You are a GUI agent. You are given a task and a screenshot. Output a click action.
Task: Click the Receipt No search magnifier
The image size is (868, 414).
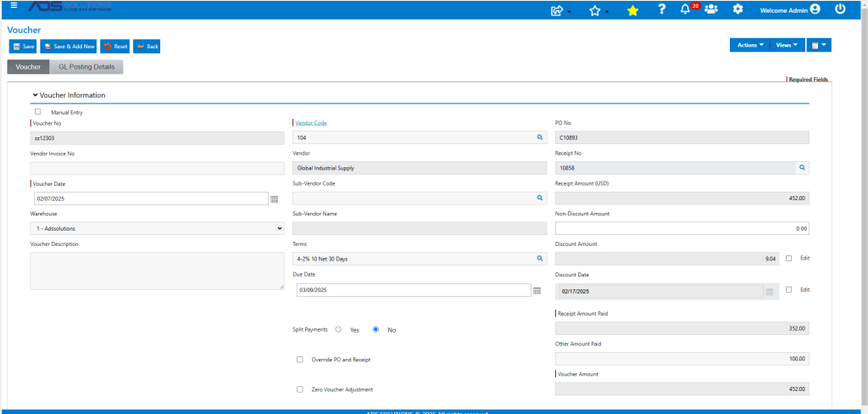pyautogui.click(x=802, y=167)
